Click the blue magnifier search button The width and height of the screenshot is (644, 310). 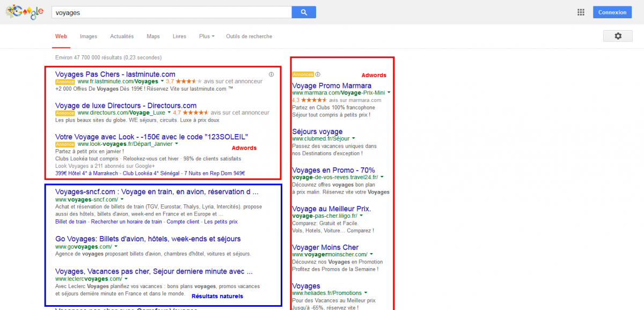[x=304, y=12]
